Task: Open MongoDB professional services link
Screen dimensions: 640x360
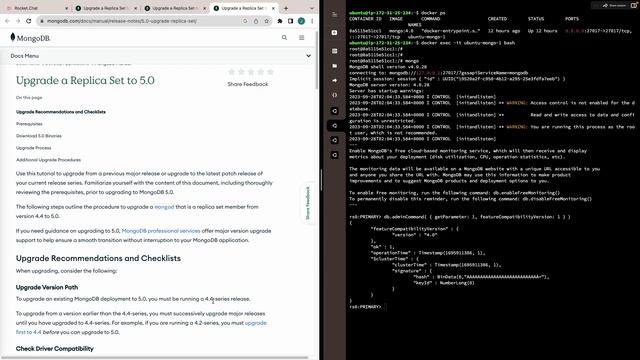Action: coord(161,231)
